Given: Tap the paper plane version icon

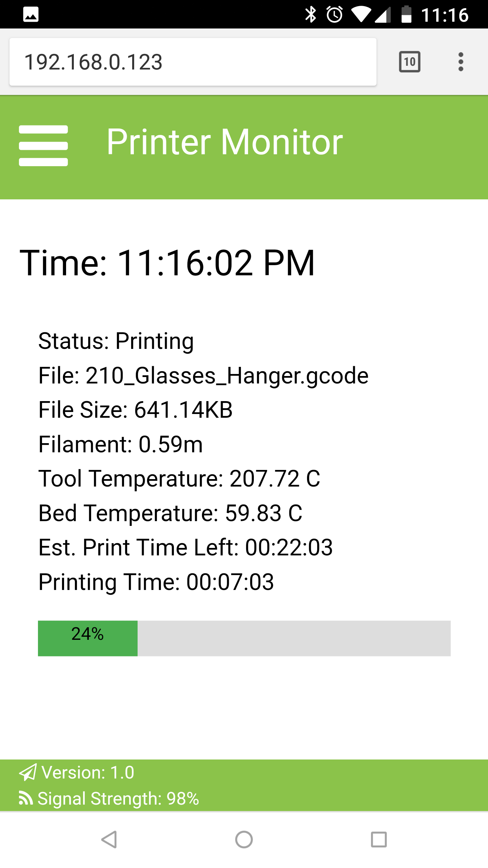Looking at the screenshot, I should pos(28,773).
